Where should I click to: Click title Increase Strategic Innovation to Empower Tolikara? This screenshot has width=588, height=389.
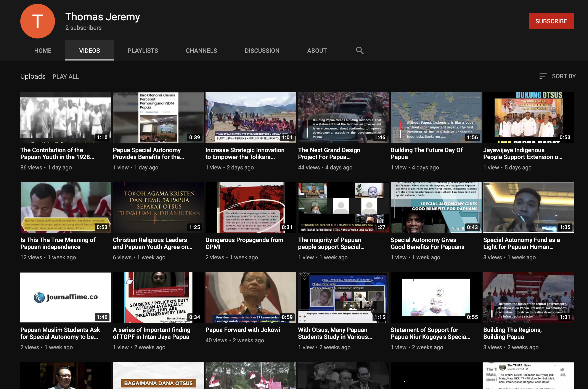(245, 154)
